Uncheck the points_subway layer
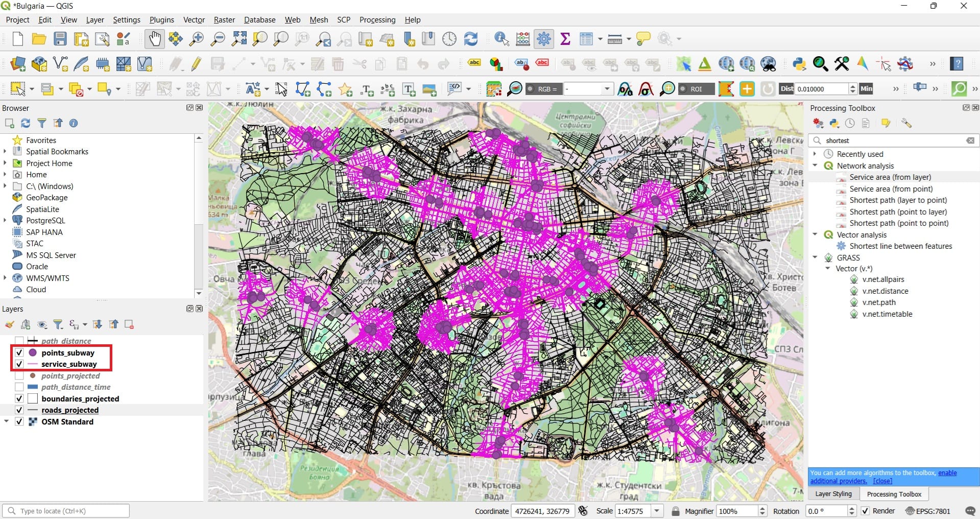The height and width of the screenshot is (519, 980). 19,352
